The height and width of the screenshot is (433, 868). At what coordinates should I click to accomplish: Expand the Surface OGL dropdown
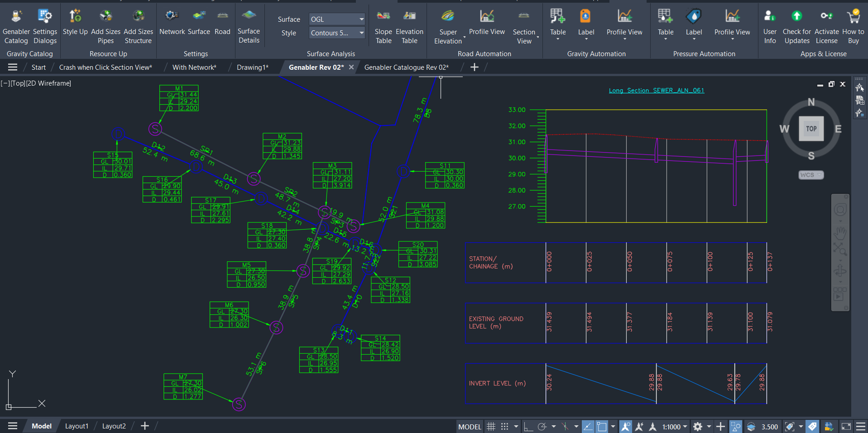click(x=361, y=19)
